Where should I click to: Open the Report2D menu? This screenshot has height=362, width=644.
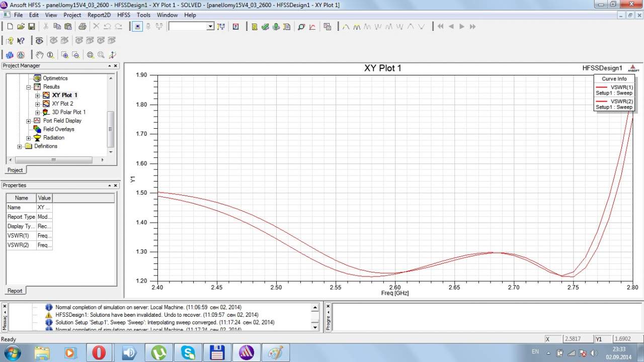tap(99, 15)
